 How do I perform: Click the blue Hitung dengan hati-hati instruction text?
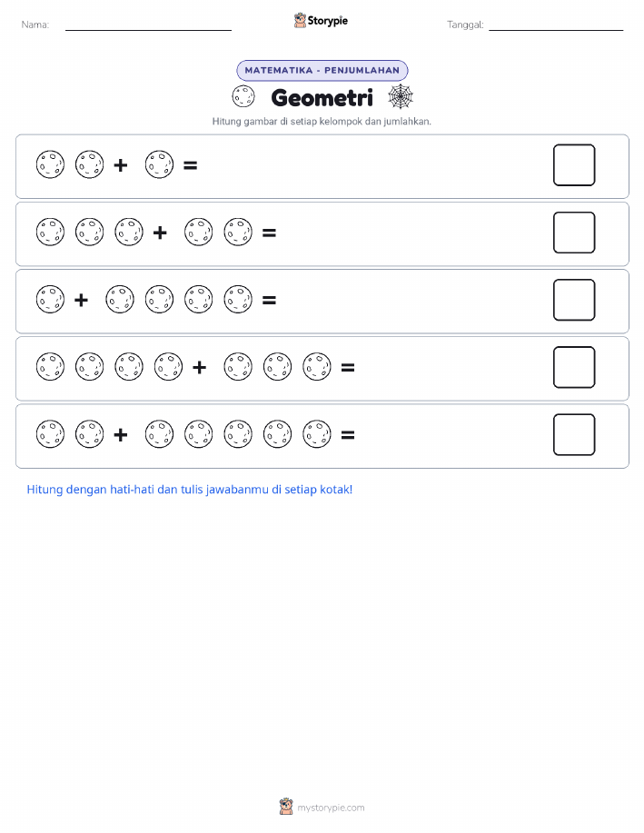click(190, 490)
